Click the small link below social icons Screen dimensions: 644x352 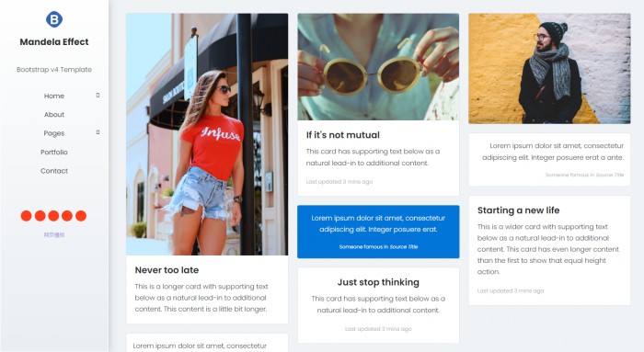coord(54,235)
